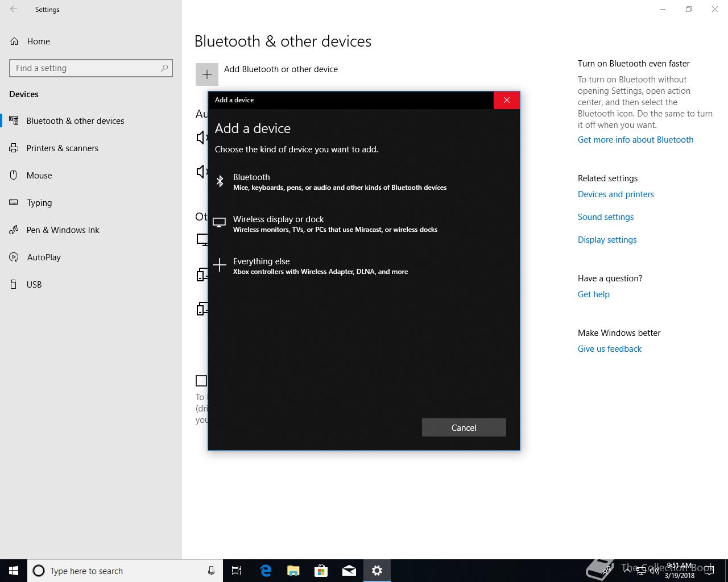Go to Settings Home
The image size is (728, 582).
38,41
